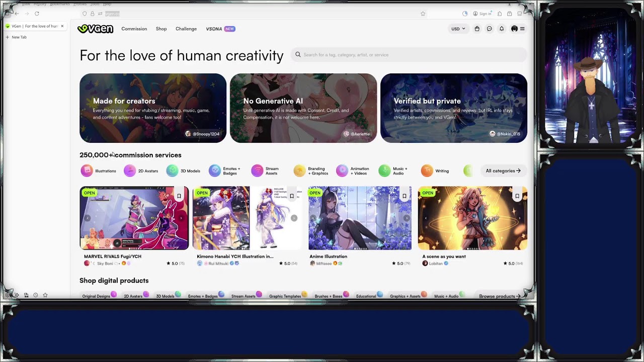This screenshot has height=362, width=644.
Task: Click the Branding + Graphics category icon
Action: (300, 171)
